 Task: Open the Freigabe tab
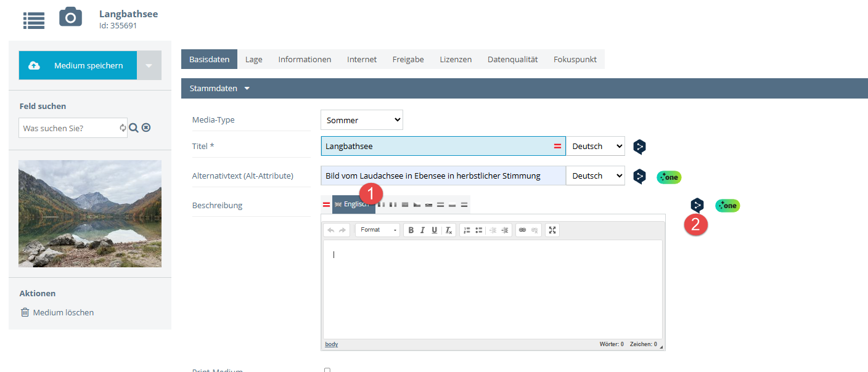[x=408, y=59]
